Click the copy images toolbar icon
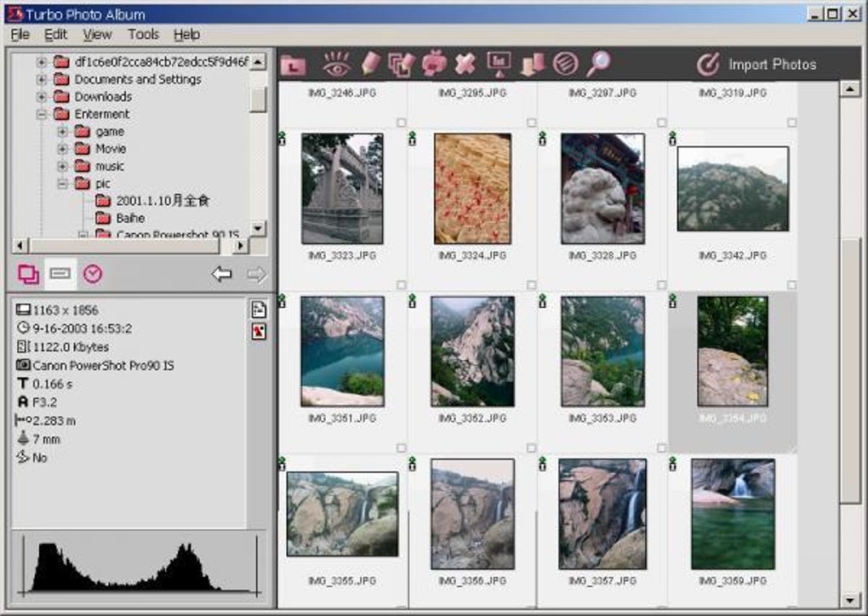Image resolution: width=868 pixels, height=616 pixels. [x=399, y=64]
